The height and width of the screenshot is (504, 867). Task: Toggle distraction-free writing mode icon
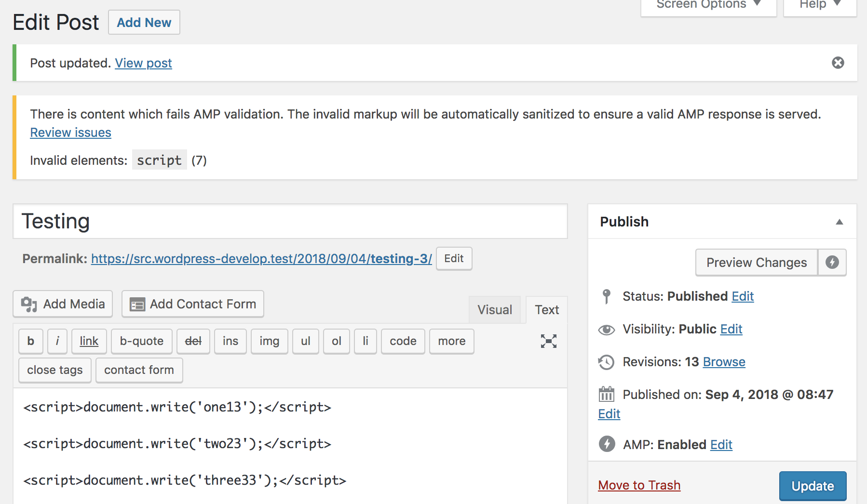click(x=549, y=341)
